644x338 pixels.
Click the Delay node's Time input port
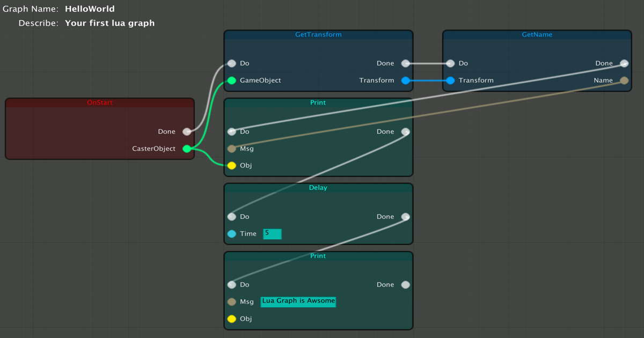232,234
